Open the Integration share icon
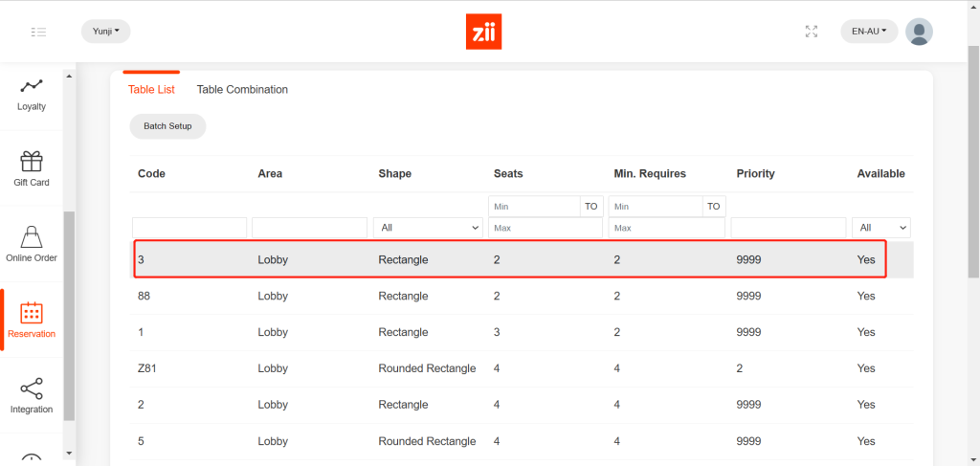This screenshot has height=466, width=980. (x=32, y=388)
